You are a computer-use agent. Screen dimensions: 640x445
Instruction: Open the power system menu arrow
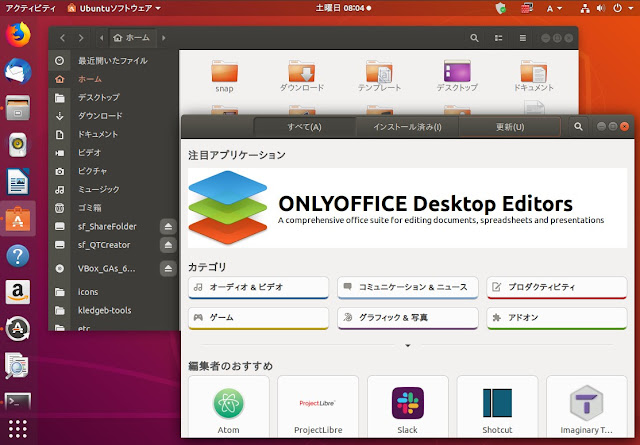633,8
